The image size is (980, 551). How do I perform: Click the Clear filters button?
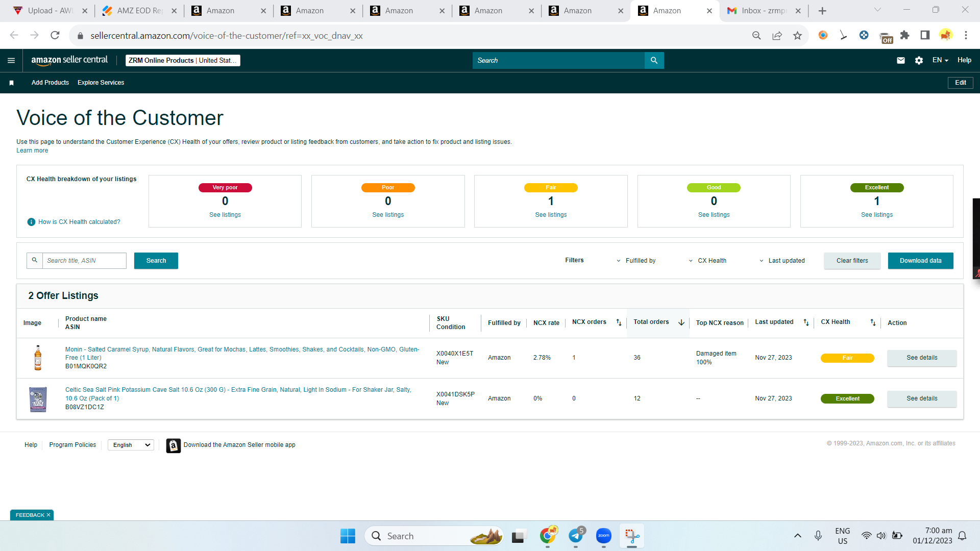[852, 261]
